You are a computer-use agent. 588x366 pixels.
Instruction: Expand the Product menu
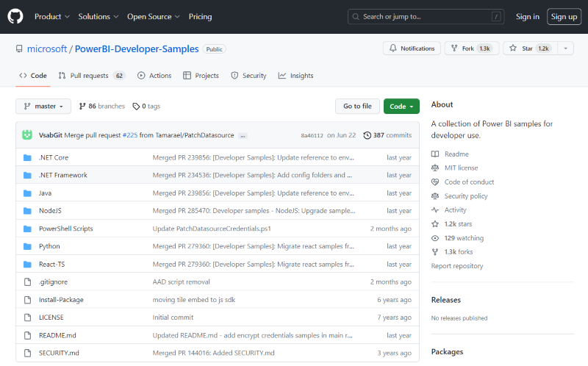tap(51, 16)
